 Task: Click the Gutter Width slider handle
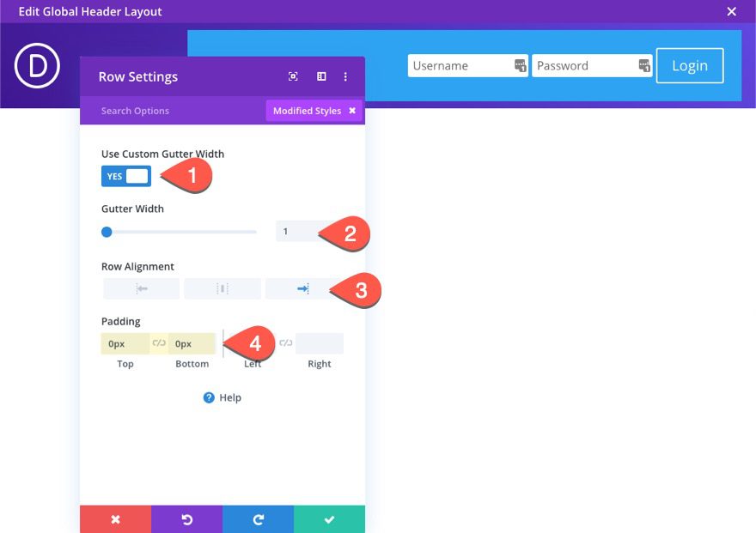tap(107, 232)
